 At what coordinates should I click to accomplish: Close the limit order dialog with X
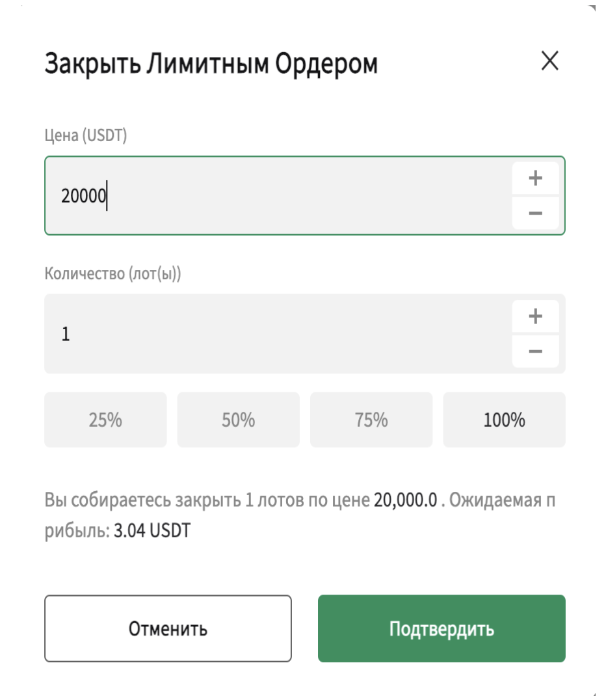click(550, 61)
